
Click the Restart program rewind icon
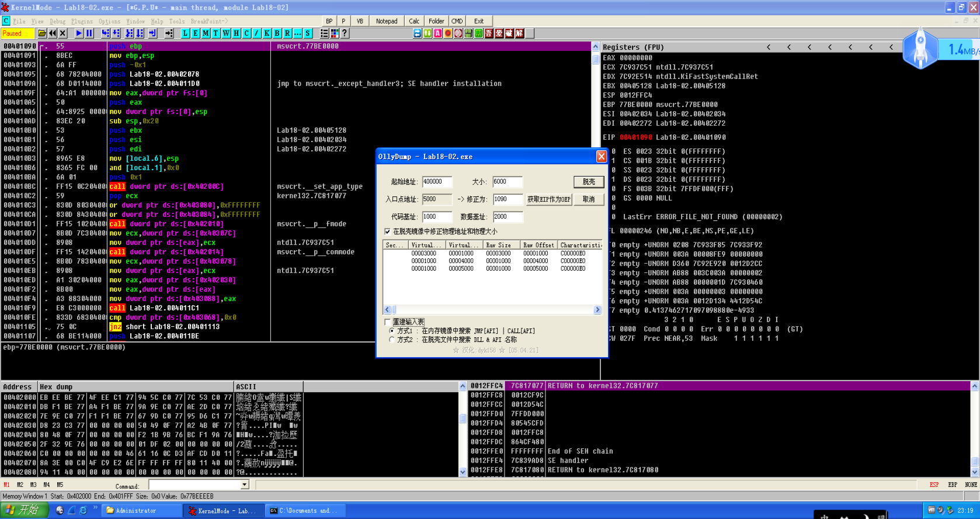53,33
